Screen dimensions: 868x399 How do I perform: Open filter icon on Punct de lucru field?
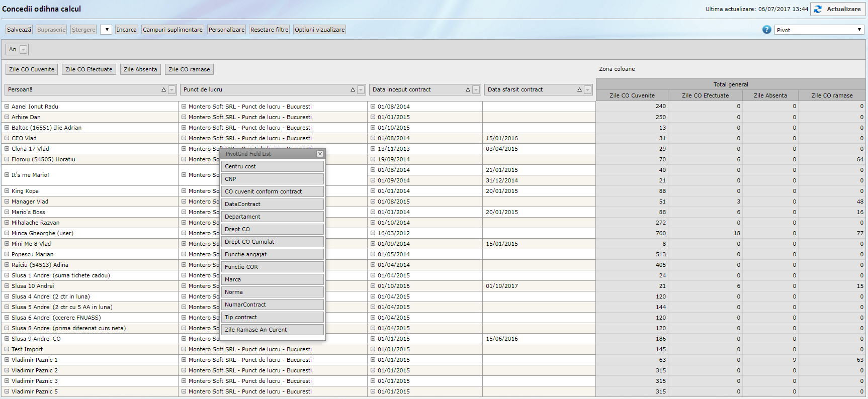click(361, 90)
